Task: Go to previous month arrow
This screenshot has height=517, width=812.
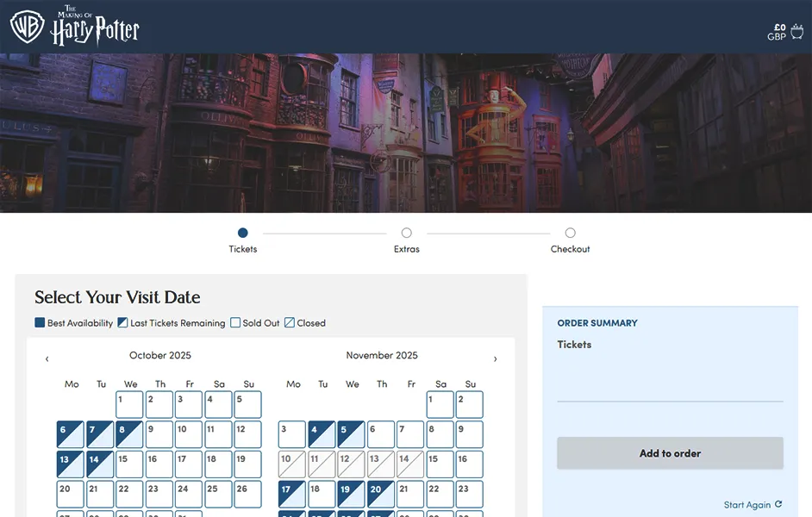Action: [x=47, y=358]
